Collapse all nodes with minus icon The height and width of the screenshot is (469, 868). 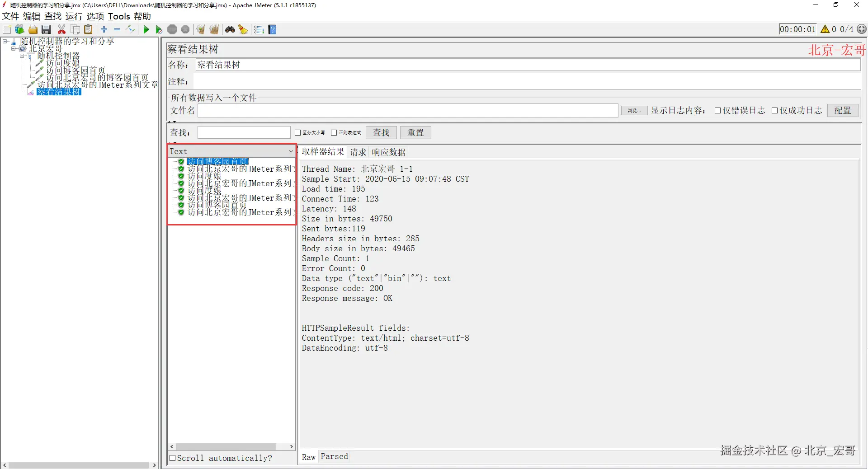click(x=117, y=29)
